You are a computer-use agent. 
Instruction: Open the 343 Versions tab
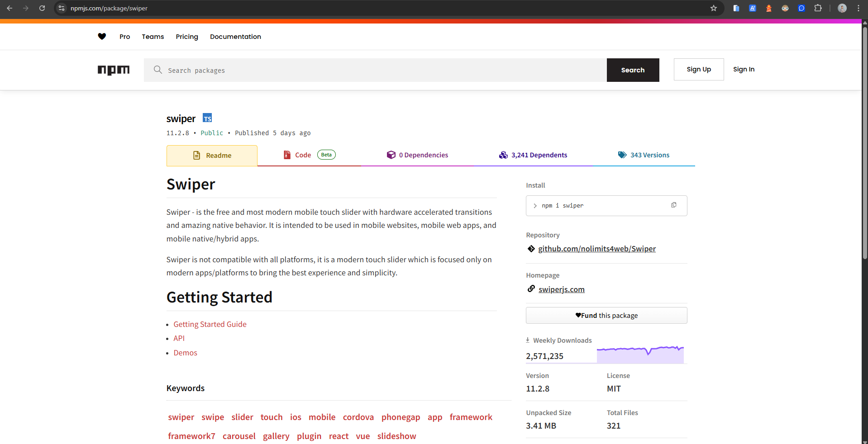pyautogui.click(x=644, y=155)
